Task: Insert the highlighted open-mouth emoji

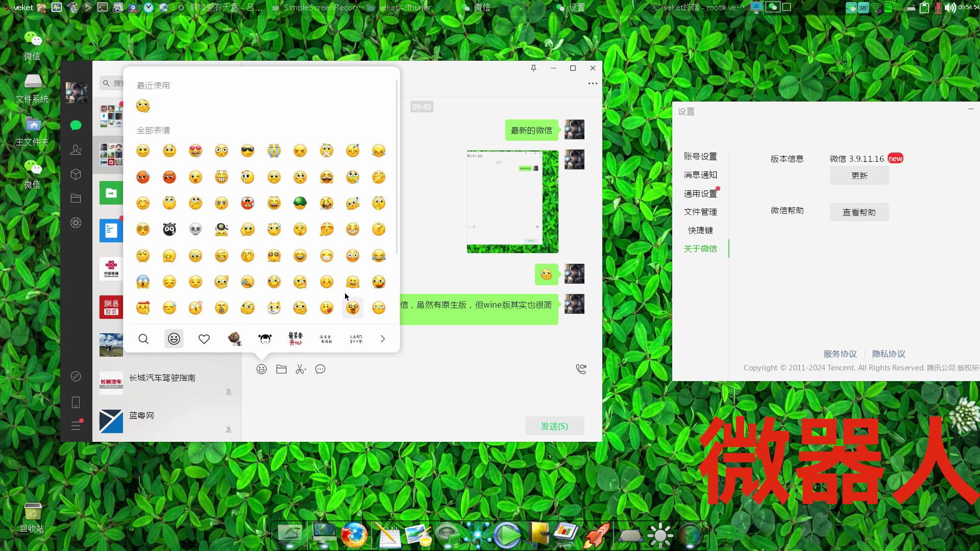Action: 353,308
